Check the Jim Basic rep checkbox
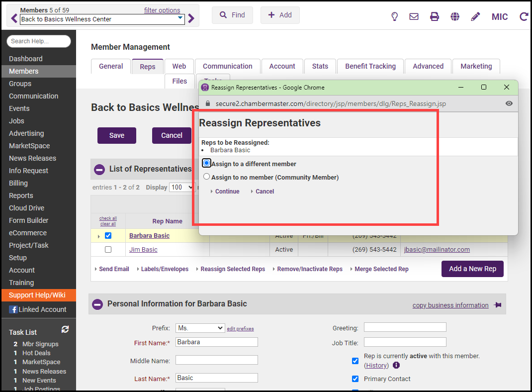 click(108, 250)
